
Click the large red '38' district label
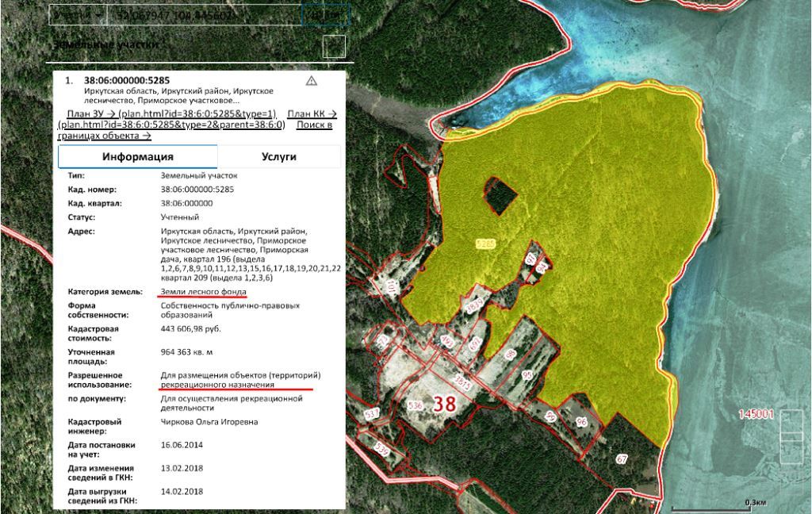pos(444,404)
